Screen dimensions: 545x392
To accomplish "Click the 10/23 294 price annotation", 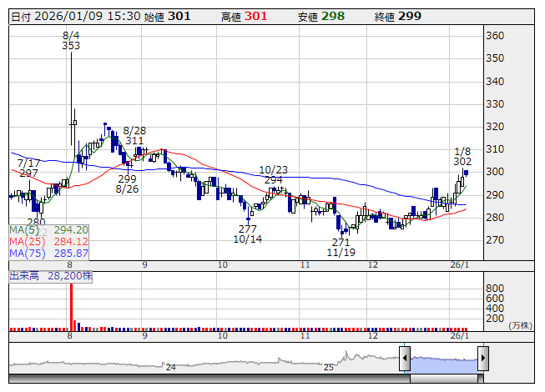I will pyautogui.click(x=273, y=174).
